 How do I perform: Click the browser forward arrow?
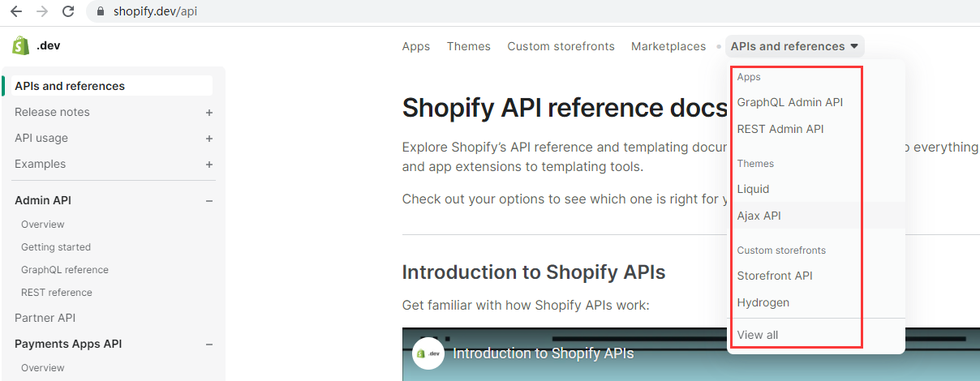tap(42, 11)
